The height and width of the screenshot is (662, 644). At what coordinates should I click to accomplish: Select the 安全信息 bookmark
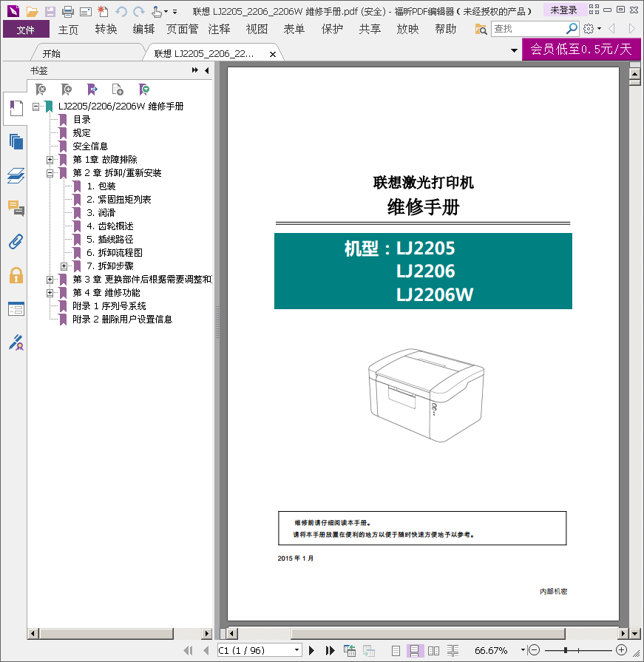pyautogui.click(x=90, y=146)
